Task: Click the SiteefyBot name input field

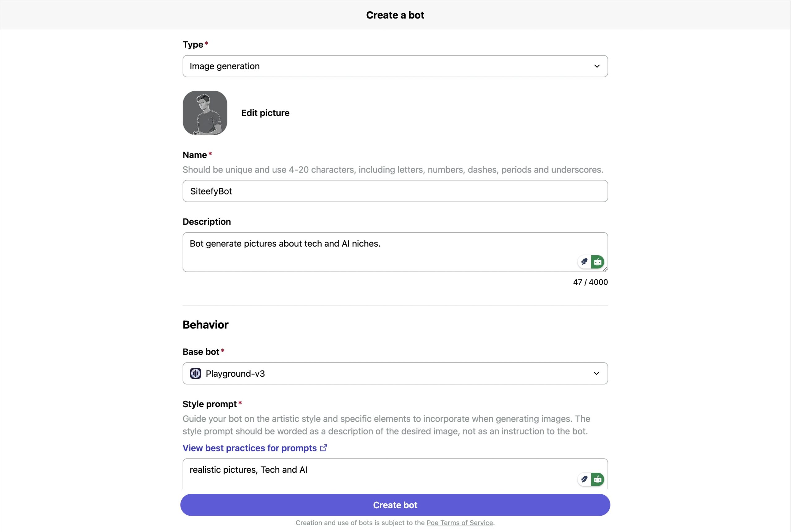Action: pyautogui.click(x=395, y=191)
